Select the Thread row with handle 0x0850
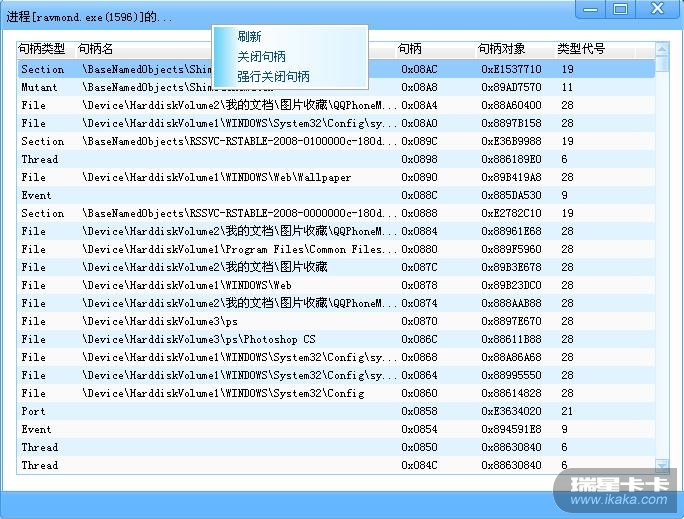684x519 pixels. coord(336,447)
